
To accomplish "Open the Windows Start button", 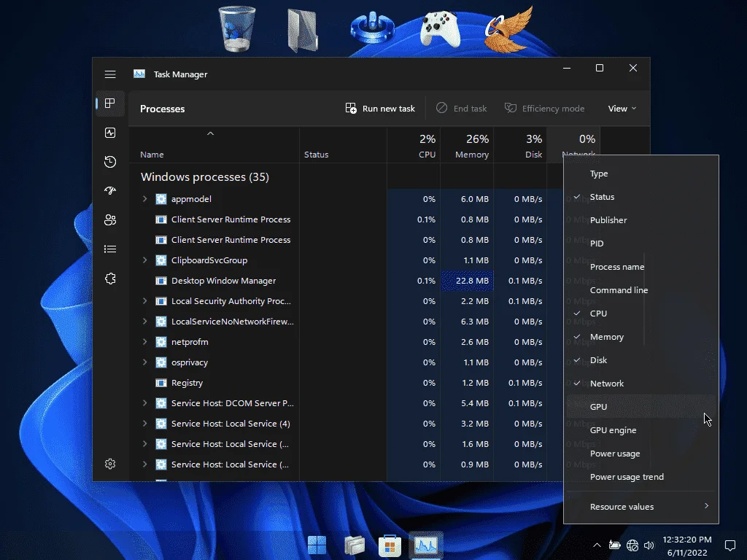I will (x=317, y=545).
